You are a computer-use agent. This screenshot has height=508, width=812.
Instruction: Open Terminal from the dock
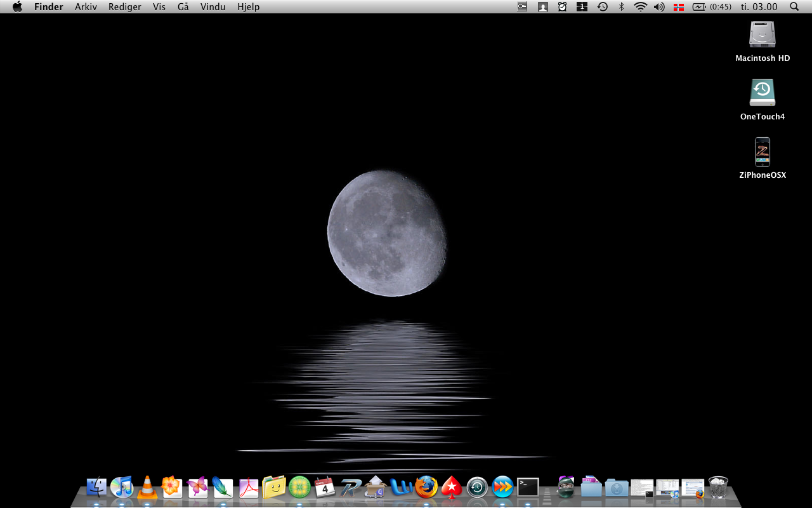pos(528,487)
